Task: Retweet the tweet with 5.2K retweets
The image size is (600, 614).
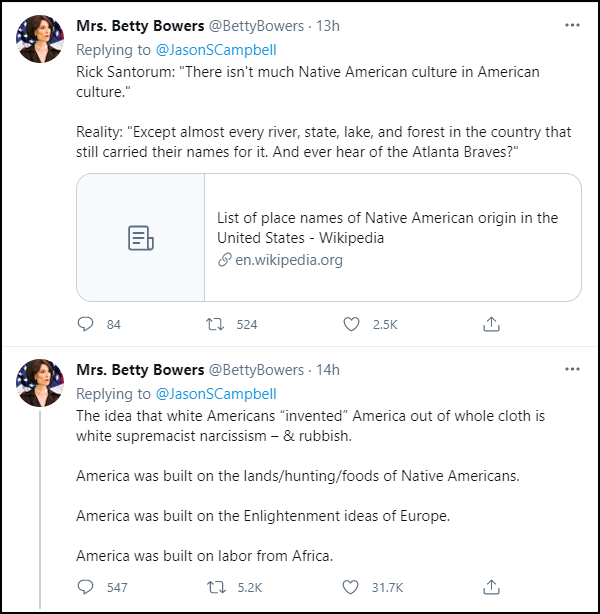Action: click(214, 587)
